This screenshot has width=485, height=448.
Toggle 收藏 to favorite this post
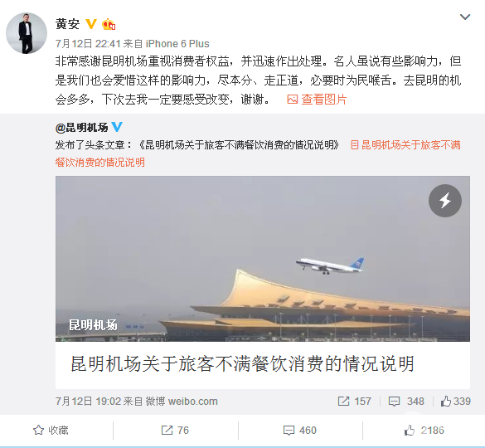pyautogui.click(x=51, y=431)
